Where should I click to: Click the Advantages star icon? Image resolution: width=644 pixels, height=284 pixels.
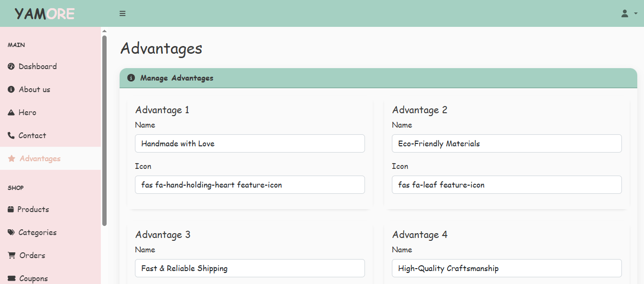click(x=12, y=159)
